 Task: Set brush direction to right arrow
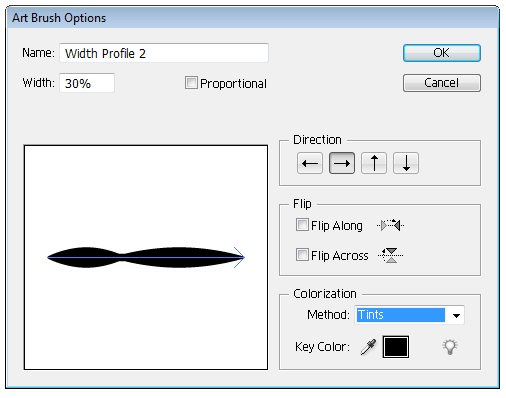point(342,163)
